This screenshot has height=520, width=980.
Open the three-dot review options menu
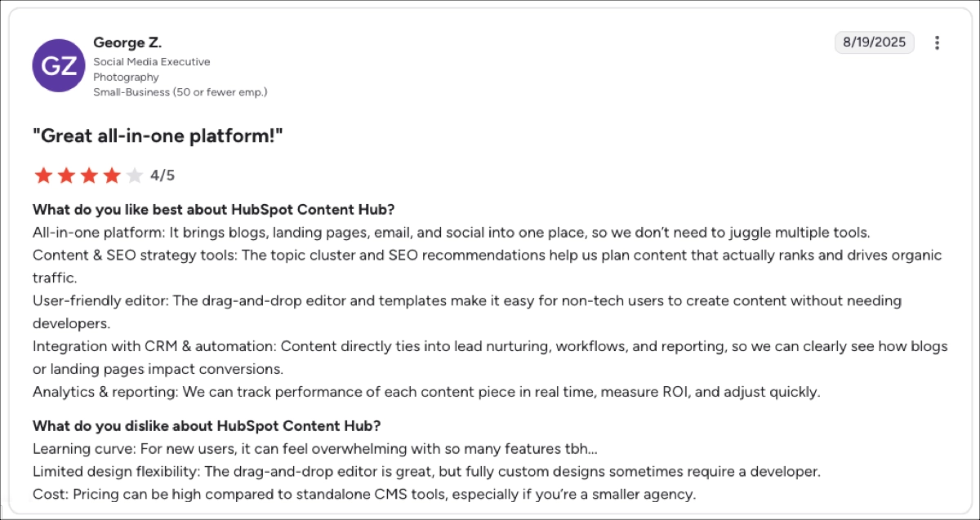938,43
